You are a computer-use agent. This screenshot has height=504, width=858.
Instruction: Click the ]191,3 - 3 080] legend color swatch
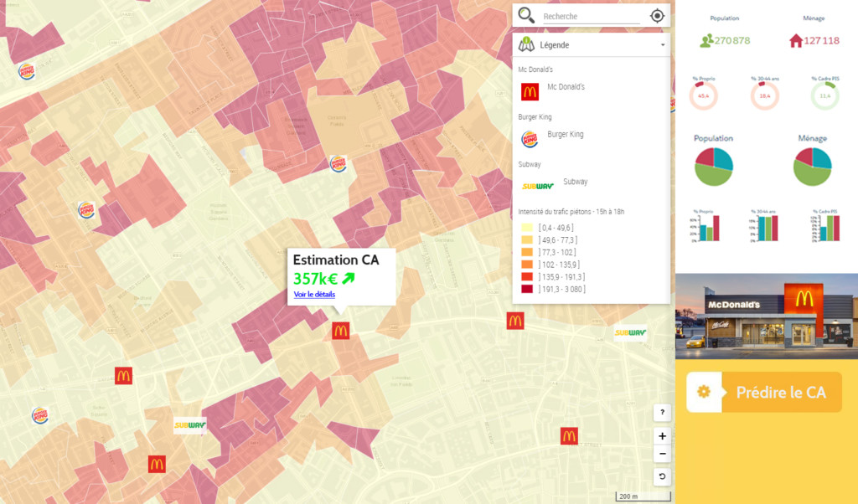pos(527,289)
